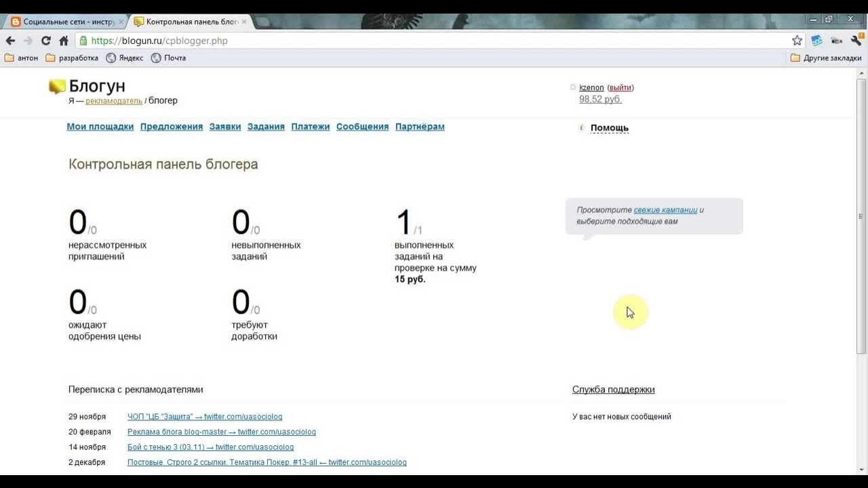Open the Реклама блога blog-master correspondence

pos(222,432)
